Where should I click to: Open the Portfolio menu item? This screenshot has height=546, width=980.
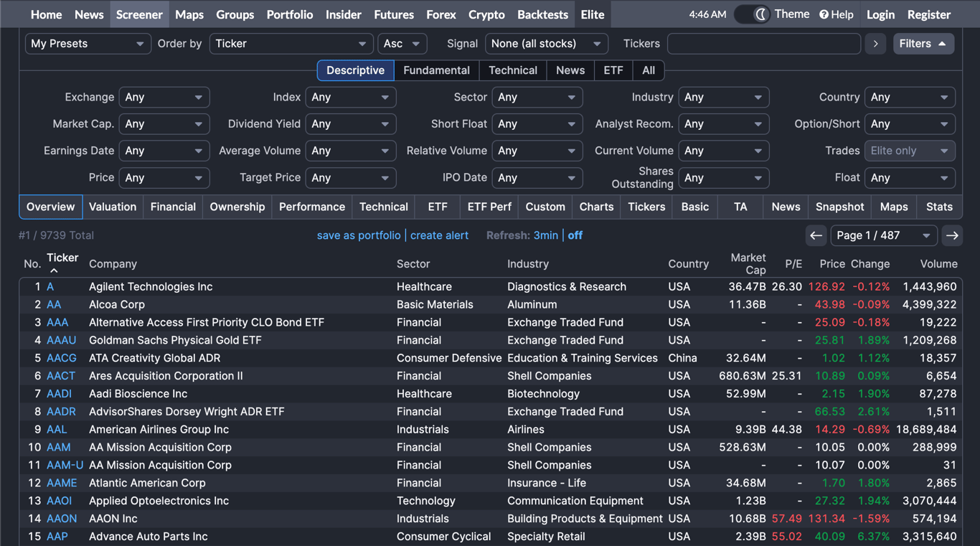[x=290, y=14]
